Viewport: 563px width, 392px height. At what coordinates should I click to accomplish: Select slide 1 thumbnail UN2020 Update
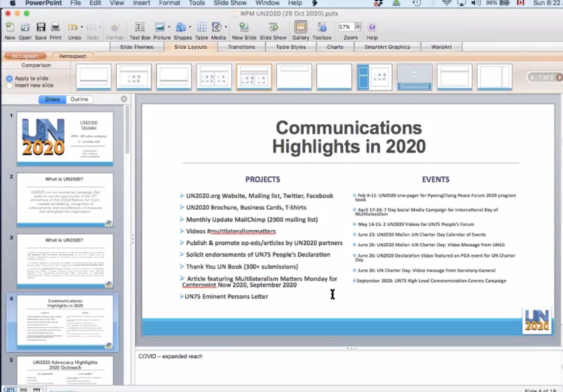(65, 138)
